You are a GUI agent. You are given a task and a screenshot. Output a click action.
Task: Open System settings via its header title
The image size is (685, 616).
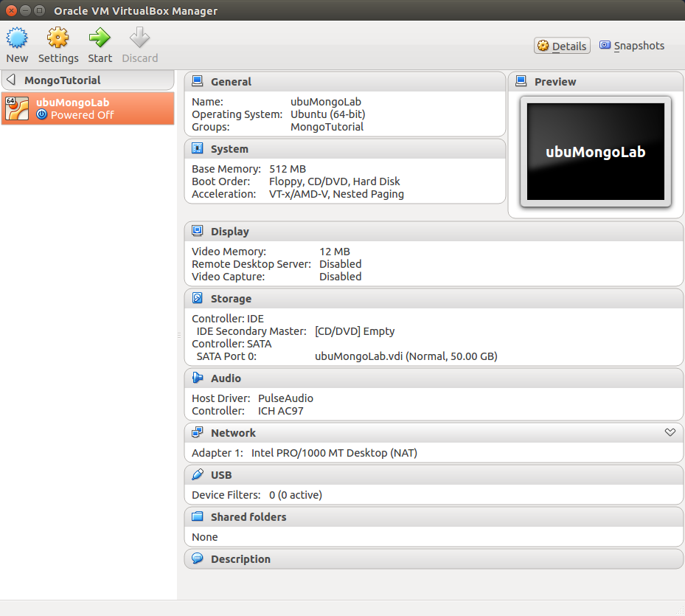click(x=229, y=149)
